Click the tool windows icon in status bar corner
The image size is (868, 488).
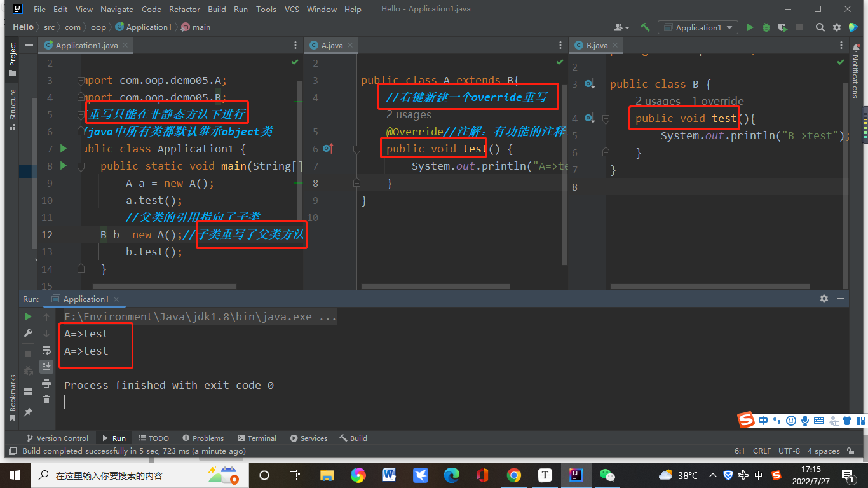13,451
